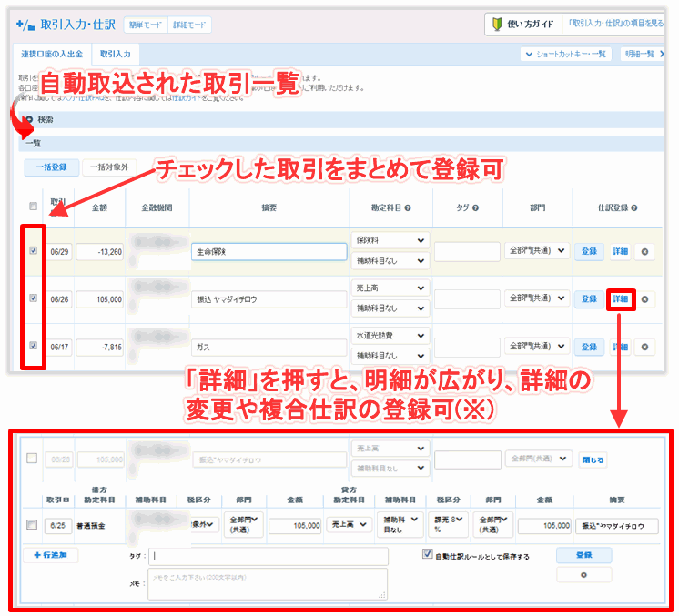Open credit-side 補助科目なし dropdown in detail line
The width and height of the screenshot is (679, 616).
400,524
